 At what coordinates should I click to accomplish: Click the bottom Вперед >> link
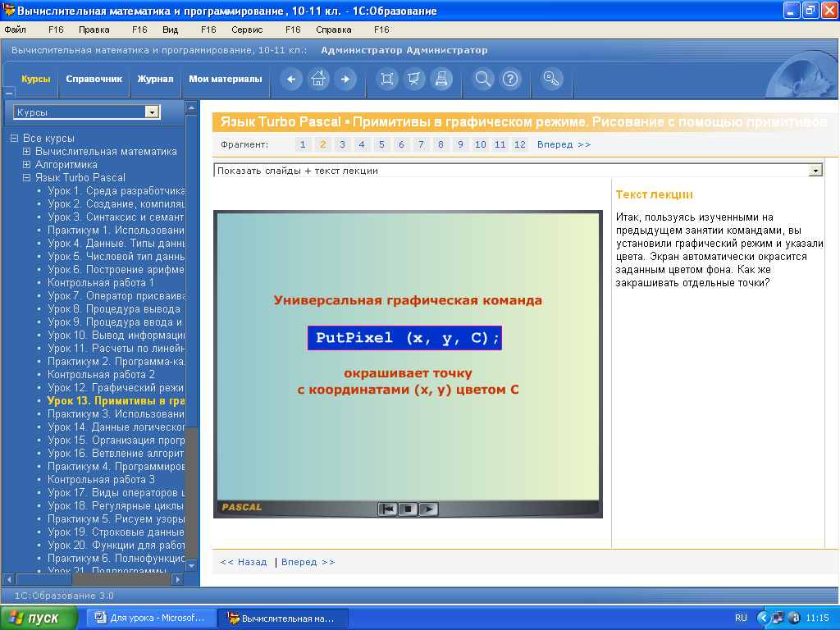(x=308, y=562)
